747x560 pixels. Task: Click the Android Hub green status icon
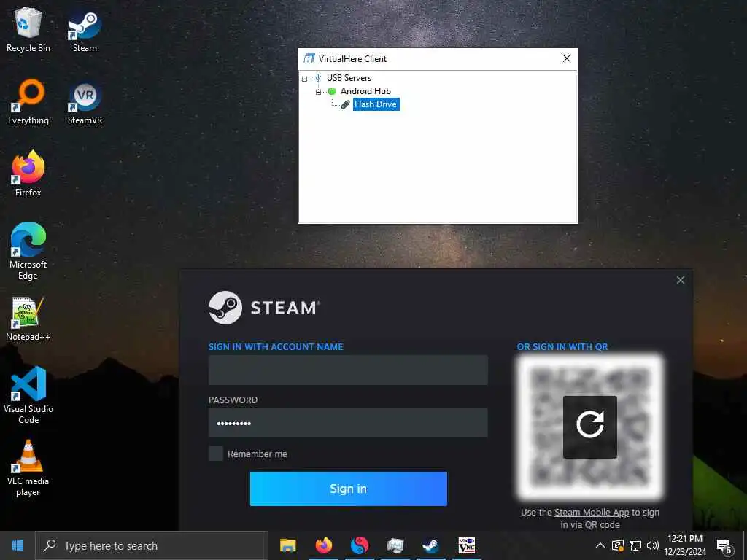(332, 91)
